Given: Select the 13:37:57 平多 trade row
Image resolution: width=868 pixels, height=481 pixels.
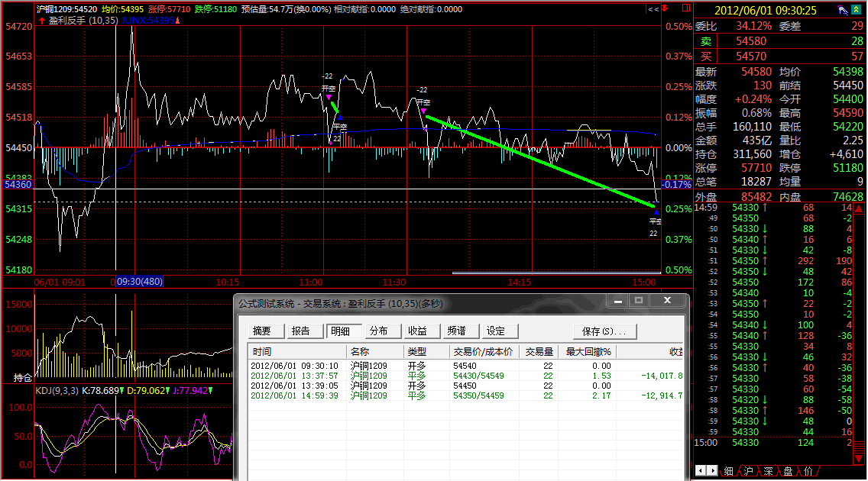Looking at the screenshot, I should (465, 376).
